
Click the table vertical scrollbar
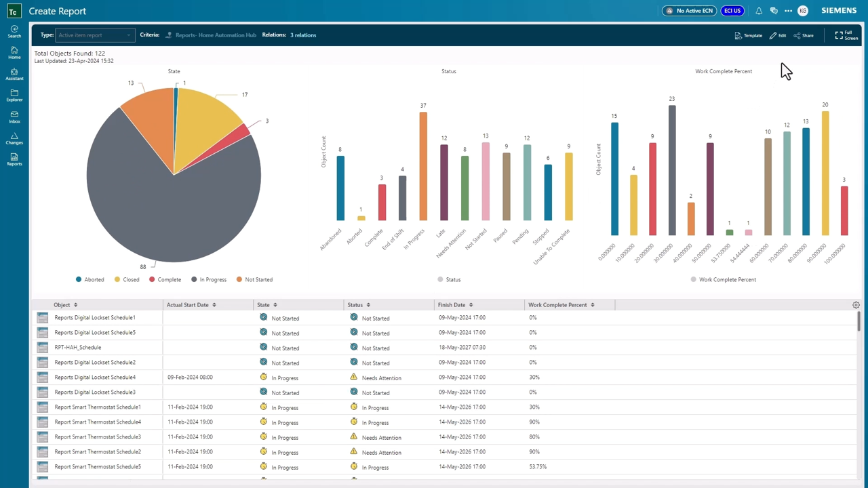(x=859, y=322)
